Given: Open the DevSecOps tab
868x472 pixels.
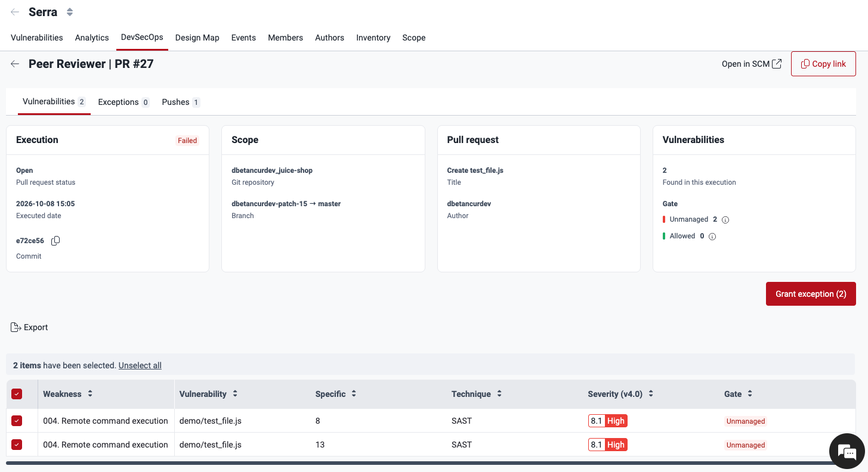Looking at the screenshot, I should [x=142, y=37].
